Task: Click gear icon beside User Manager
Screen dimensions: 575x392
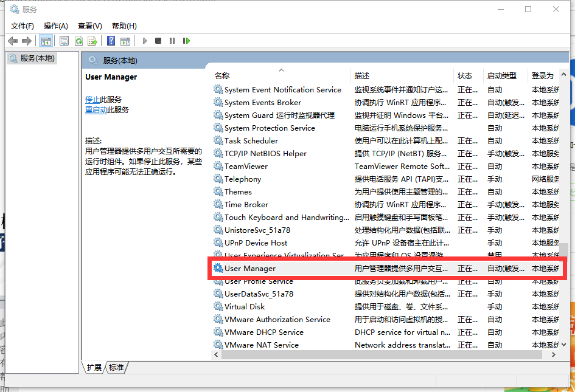Action: coord(218,268)
